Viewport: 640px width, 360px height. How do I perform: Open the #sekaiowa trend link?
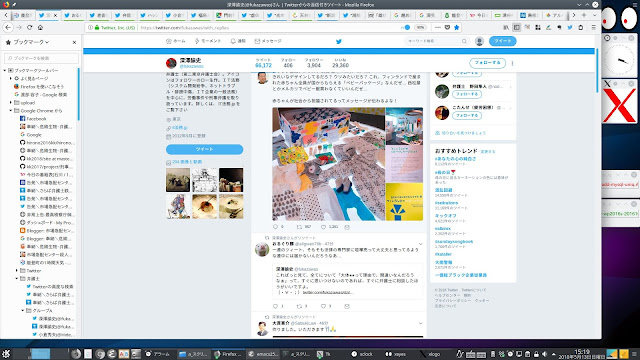(446, 203)
